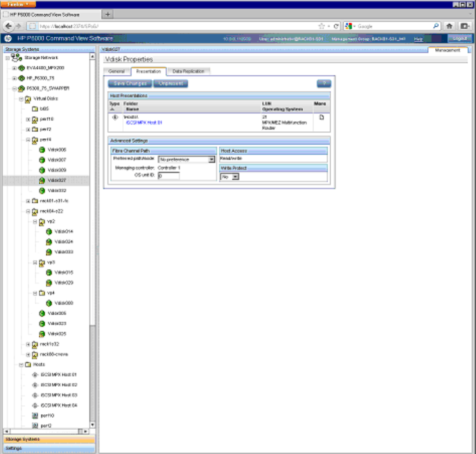Click the More document icon in Host Presentations
Image resolution: width=476 pixels, height=454 pixels.
click(x=322, y=117)
